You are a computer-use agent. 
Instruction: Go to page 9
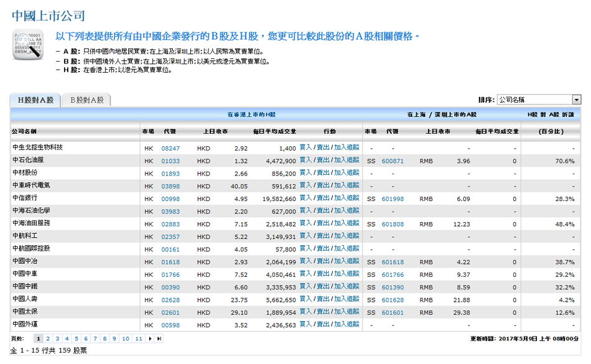[114, 338]
